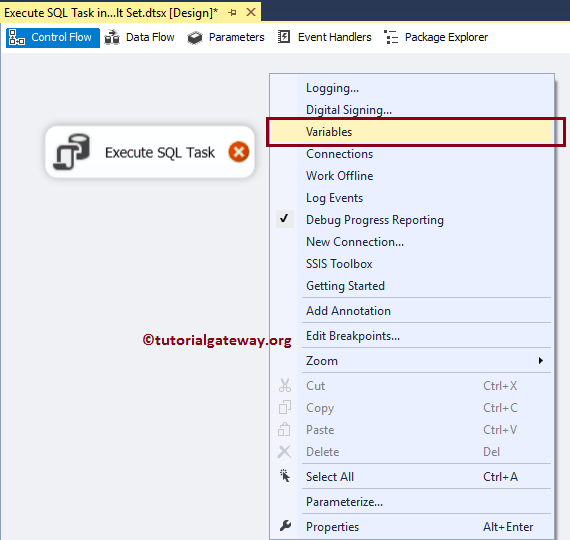Switch to the Control Flow tab

[53, 37]
